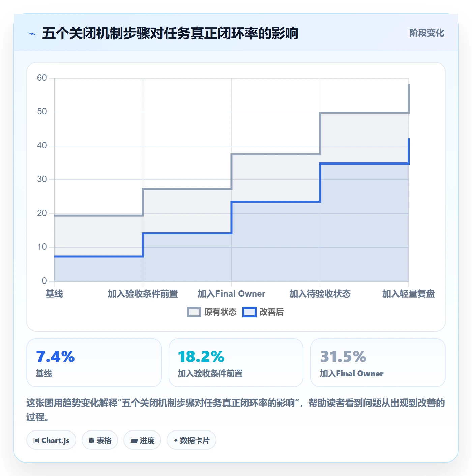Click the lightning icon beside the title
Image resolution: width=472 pixels, height=476 pixels.
pyautogui.click(x=32, y=34)
